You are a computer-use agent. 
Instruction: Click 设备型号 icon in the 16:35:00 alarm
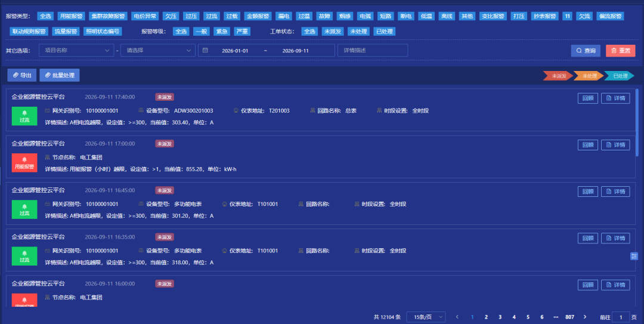pyautogui.click(x=141, y=251)
